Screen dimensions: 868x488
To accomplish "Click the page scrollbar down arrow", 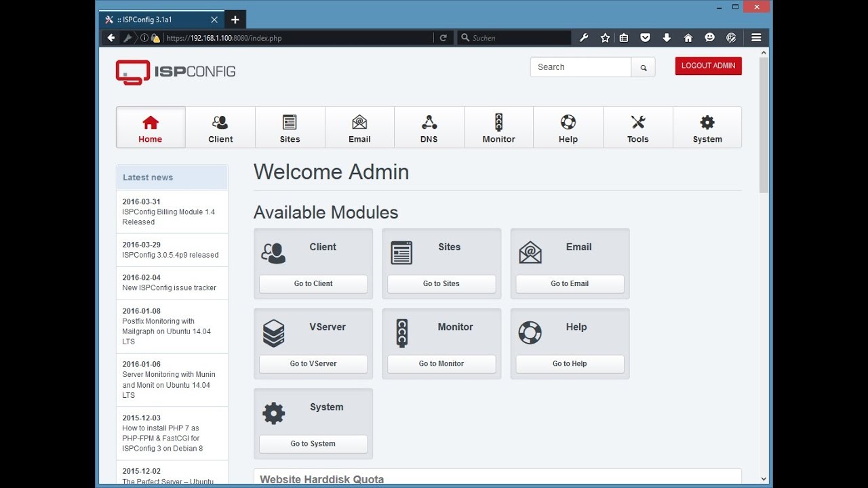I will pyautogui.click(x=764, y=479).
